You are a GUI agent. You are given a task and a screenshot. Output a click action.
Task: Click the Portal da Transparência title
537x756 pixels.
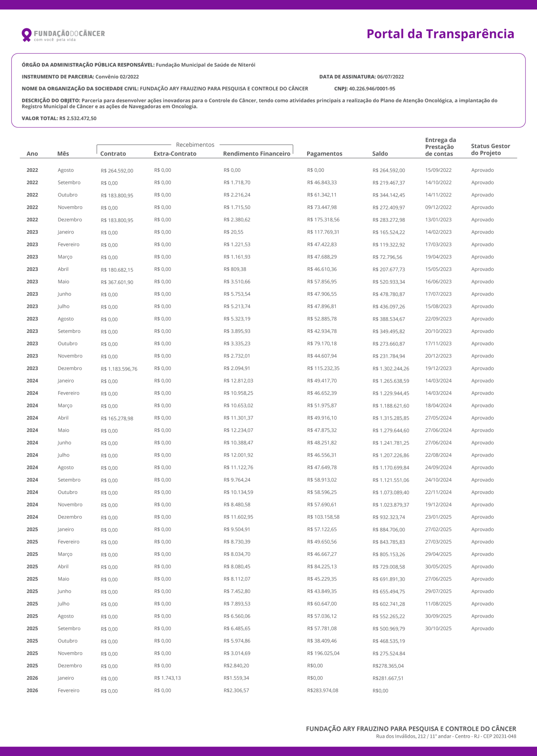[440, 34]
